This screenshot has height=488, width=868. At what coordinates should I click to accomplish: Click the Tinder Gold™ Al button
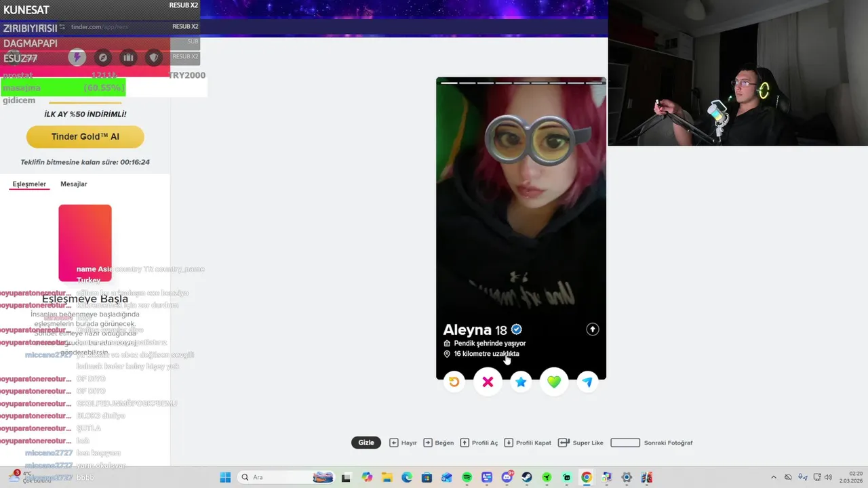click(85, 136)
